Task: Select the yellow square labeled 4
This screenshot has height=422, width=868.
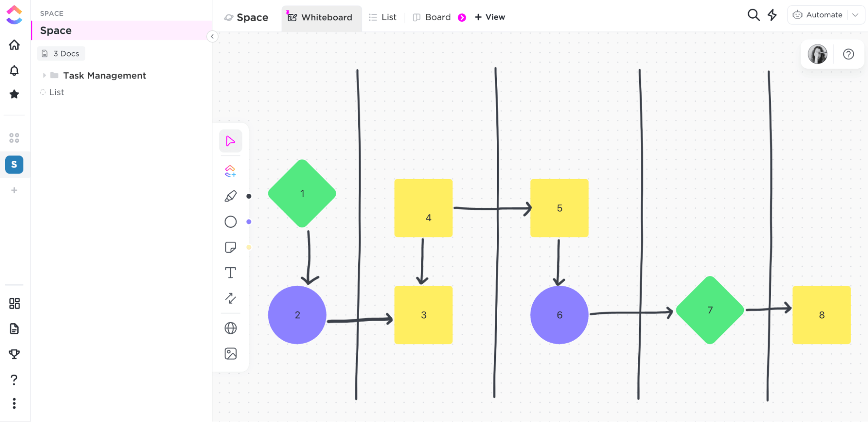Action: click(x=424, y=208)
